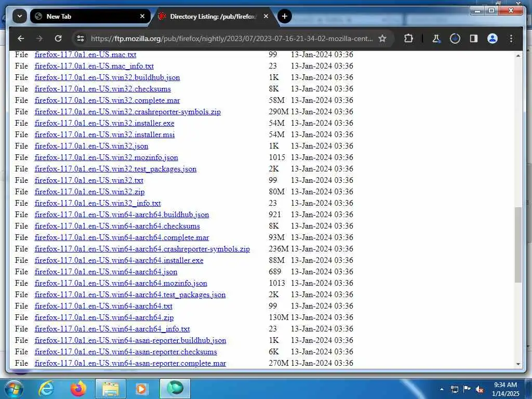Download win64-aarch64.installer.exe

click(119, 260)
